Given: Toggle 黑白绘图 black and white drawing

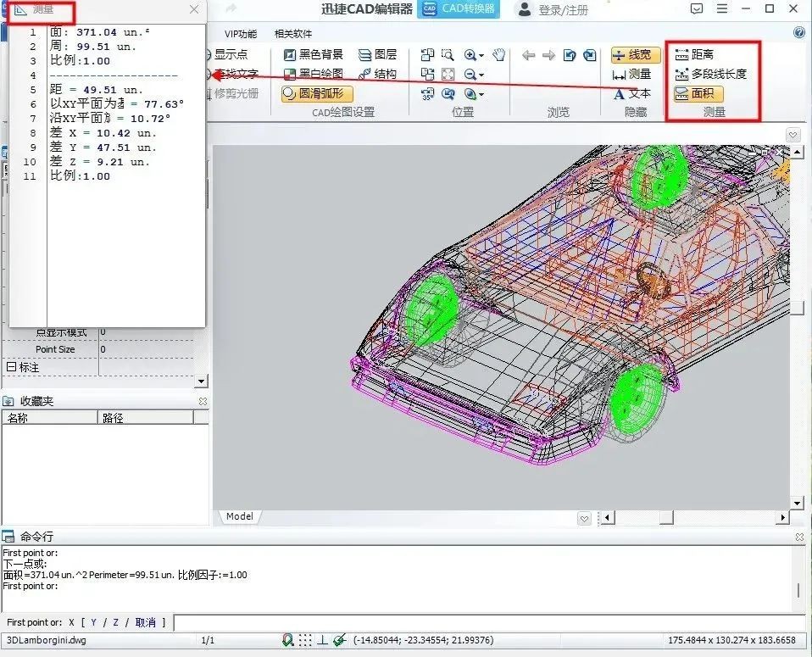Looking at the screenshot, I should [x=313, y=74].
